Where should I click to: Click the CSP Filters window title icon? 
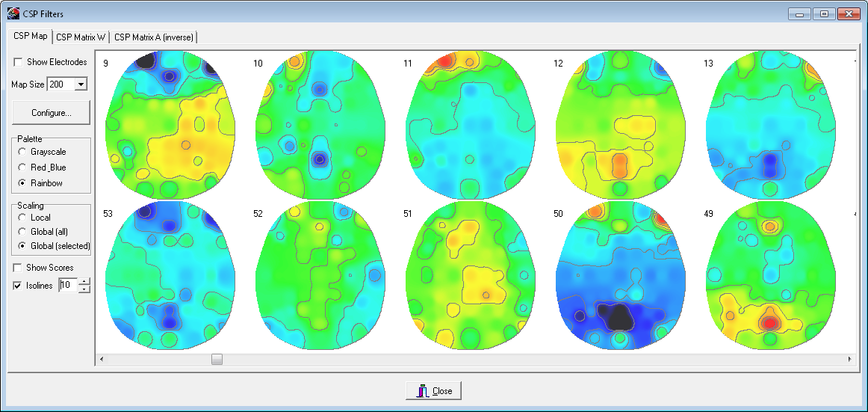pos(13,13)
